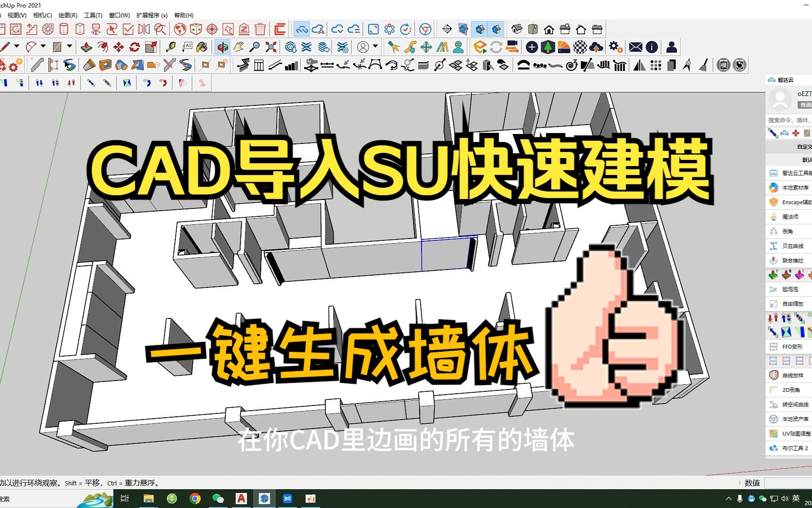Open the 视图(V) menu

(x=17, y=15)
